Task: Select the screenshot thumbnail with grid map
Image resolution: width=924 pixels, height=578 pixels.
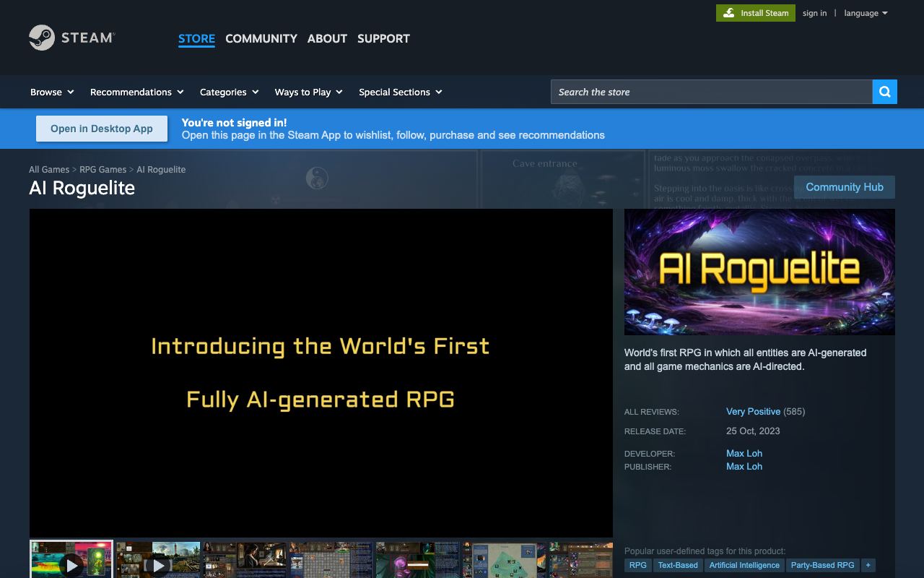Action: point(331,560)
